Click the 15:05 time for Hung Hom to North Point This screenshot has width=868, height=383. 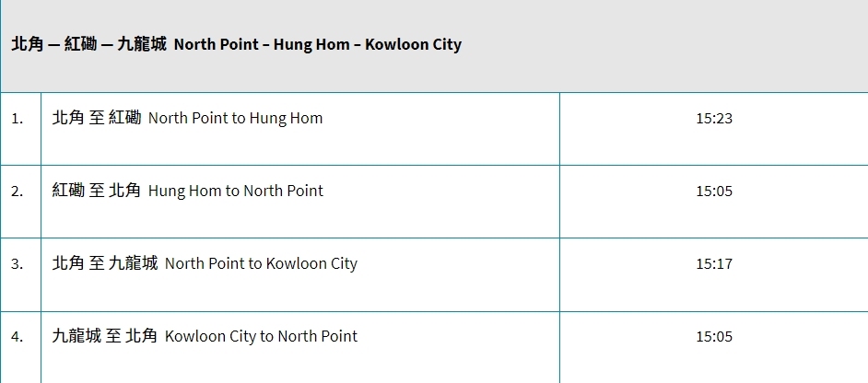pos(714,191)
